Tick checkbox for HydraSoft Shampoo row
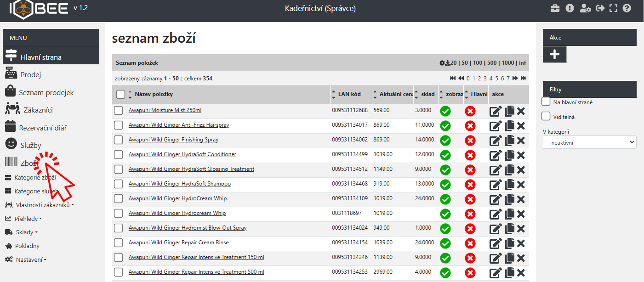 (119, 184)
